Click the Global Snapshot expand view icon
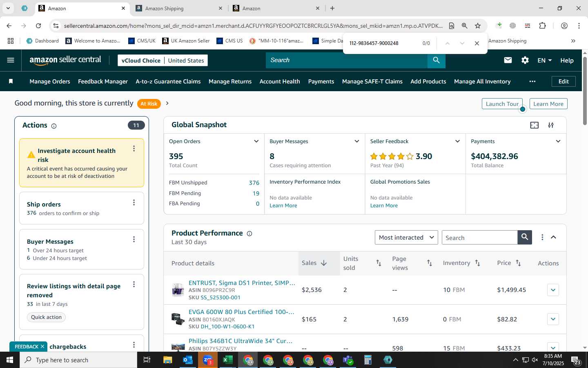The height and width of the screenshot is (368, 588). click(x=534, y=125)
